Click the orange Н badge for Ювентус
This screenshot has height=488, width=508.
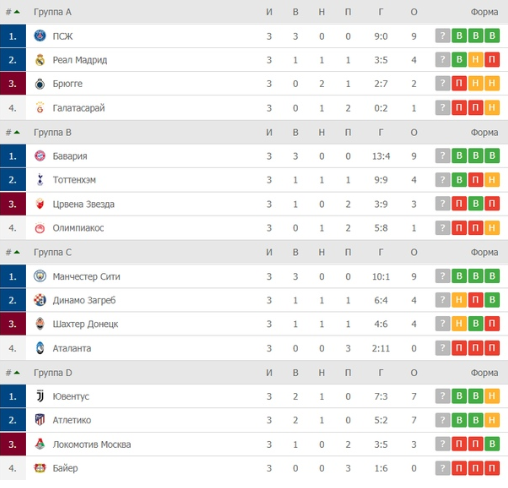click(x=492, y=396)
